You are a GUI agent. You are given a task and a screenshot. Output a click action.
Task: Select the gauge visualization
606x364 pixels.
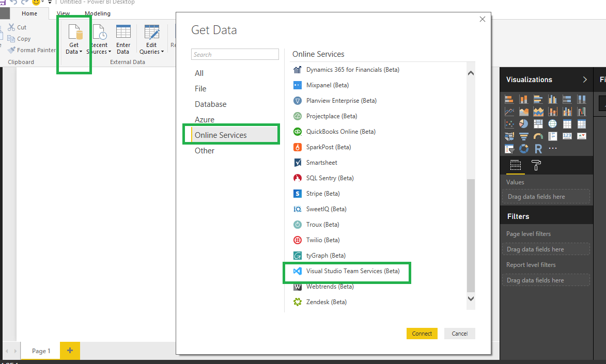(x=538, y=136)
